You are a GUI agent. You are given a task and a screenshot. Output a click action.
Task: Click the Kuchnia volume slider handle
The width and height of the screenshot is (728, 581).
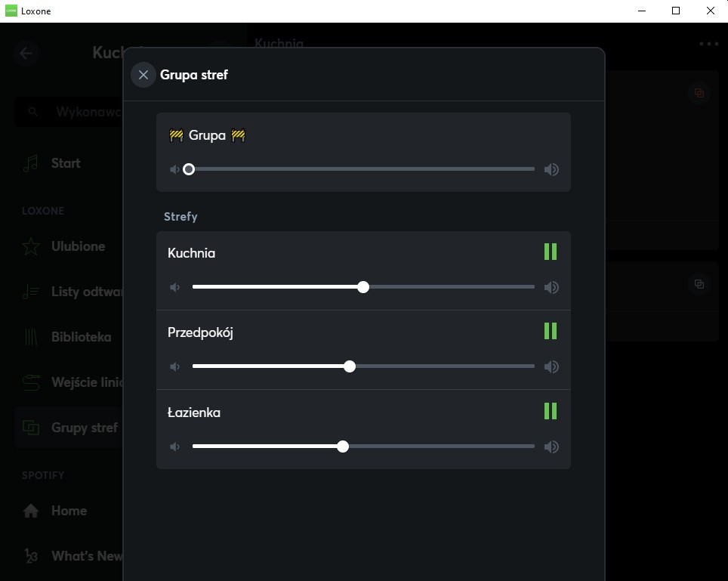tap(363, 287)
